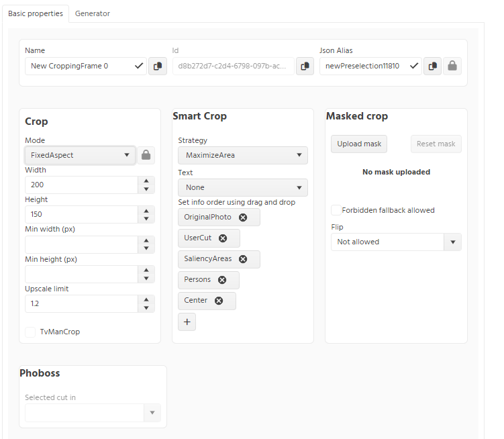Click the lock icon beside Mode
Image resolution: width=504 pixels, height=439 pixels.
pos(146,155)
